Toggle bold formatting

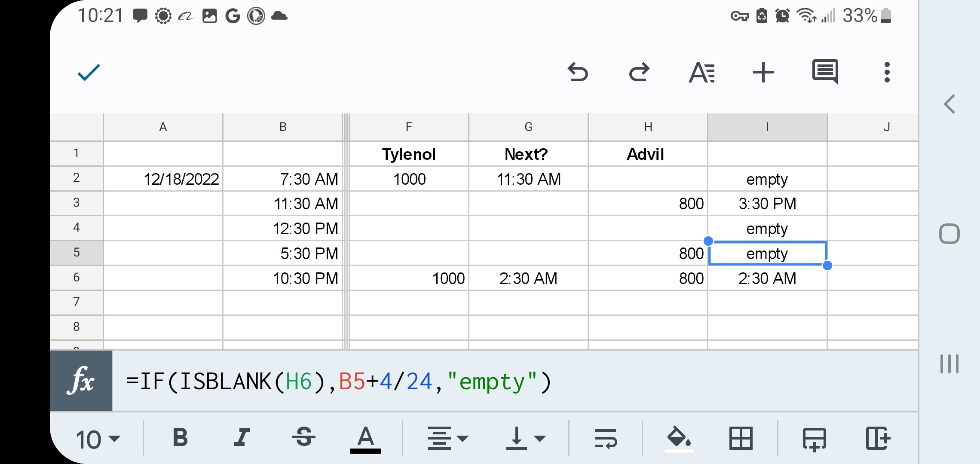180,438
